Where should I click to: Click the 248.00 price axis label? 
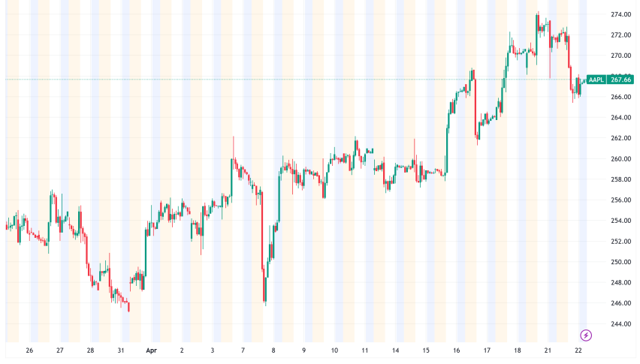coord(620,283)
